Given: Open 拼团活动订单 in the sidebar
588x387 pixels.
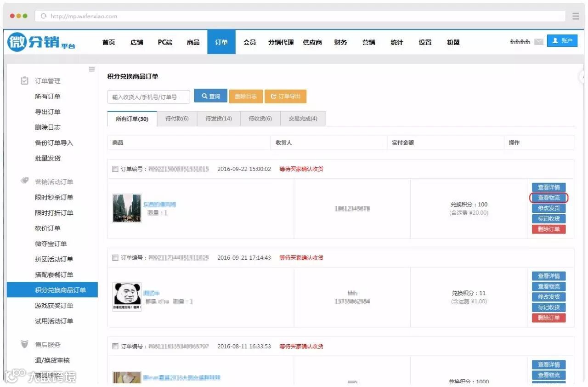Looking at the screenshot, I should [x=54, y=259].
